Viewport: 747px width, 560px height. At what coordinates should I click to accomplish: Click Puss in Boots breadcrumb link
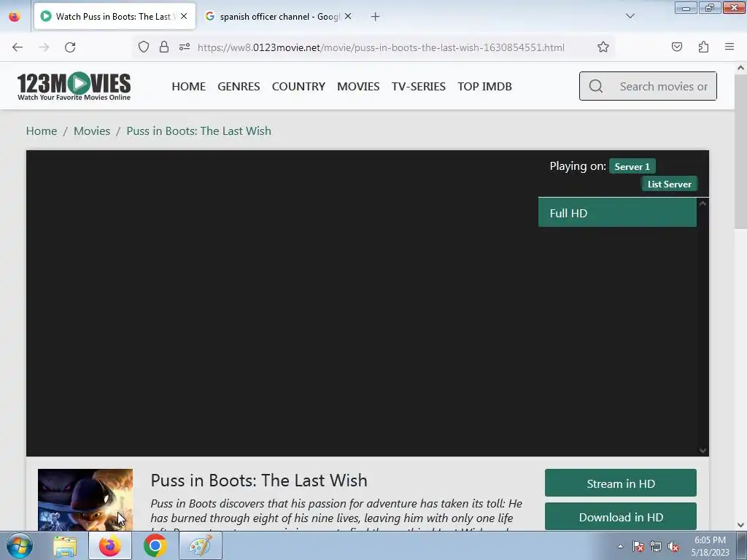click(198, 131)
